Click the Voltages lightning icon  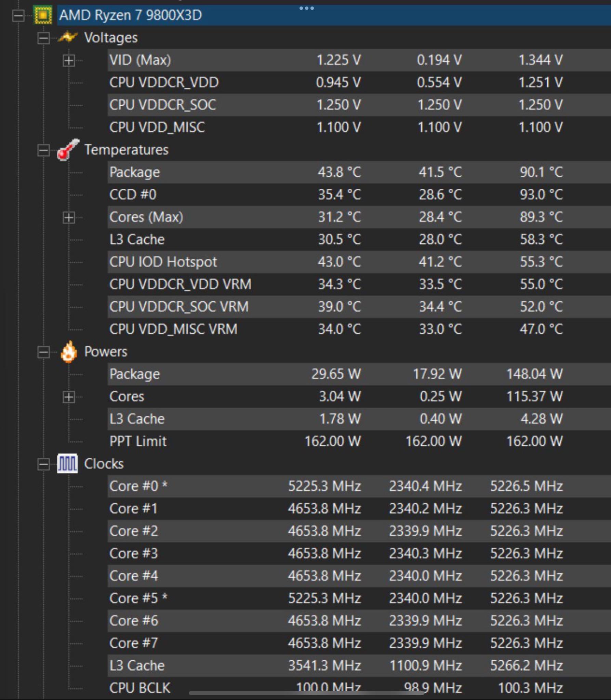pyautogui.click(x=67, y=37)
